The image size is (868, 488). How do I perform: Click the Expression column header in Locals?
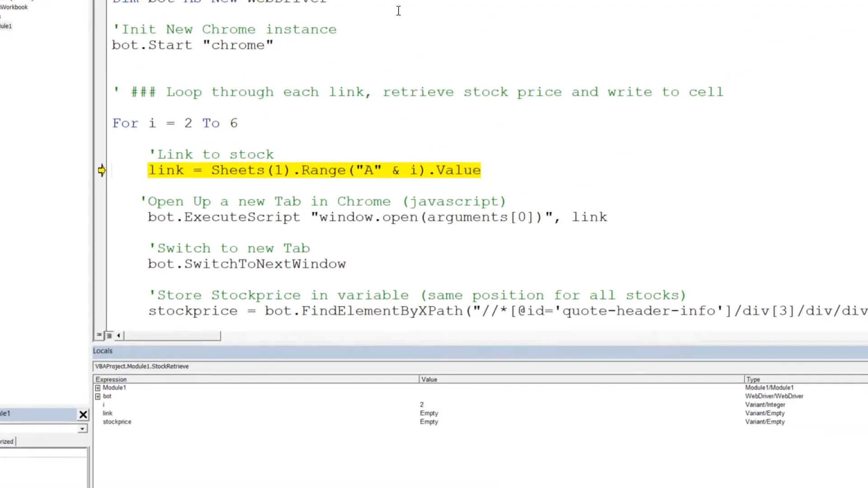(111, 379)
